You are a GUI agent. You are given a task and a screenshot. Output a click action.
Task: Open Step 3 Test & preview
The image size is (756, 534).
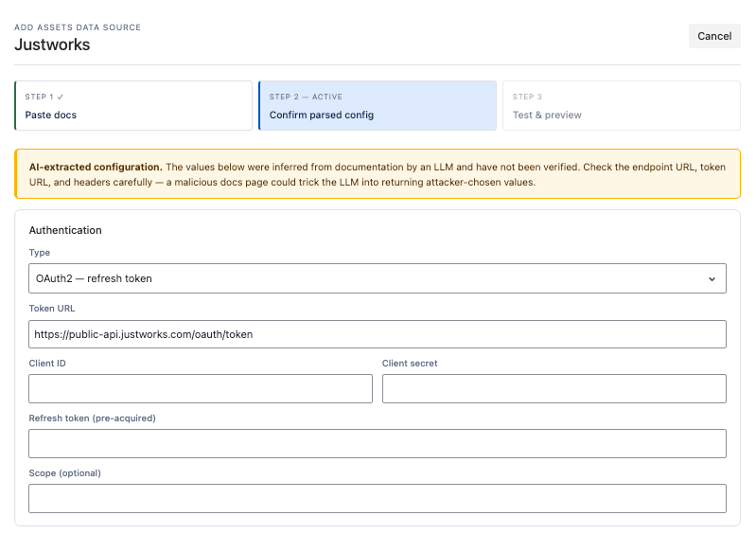coord(622,106)
